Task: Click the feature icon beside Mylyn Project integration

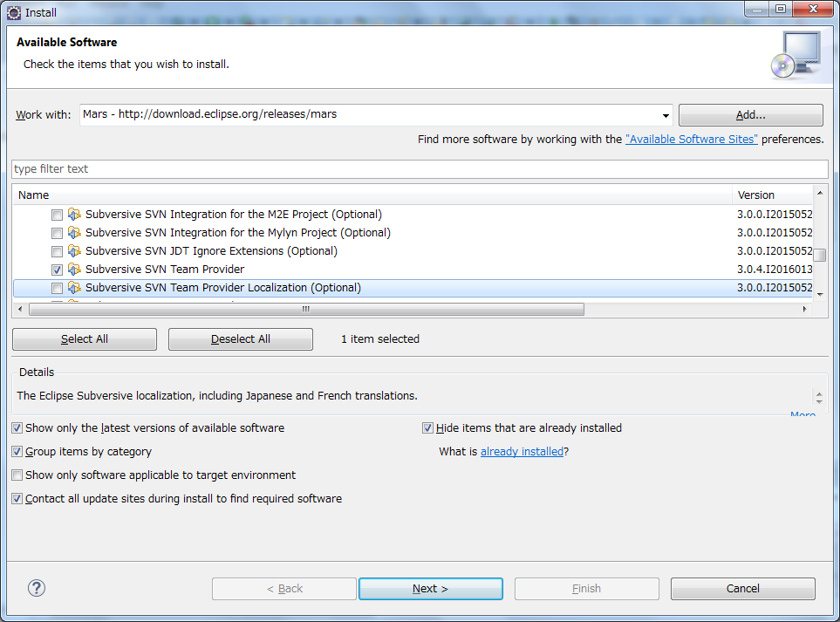Action: (74, 233)
